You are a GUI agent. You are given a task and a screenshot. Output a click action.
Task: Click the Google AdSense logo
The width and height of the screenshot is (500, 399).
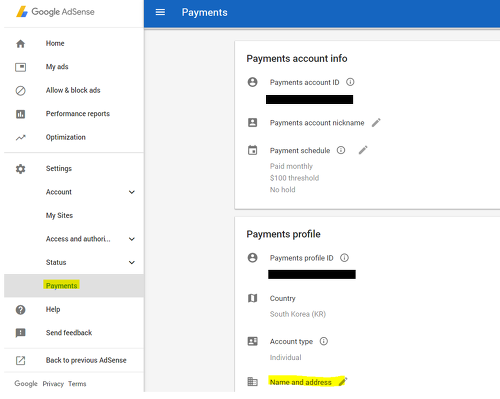55,12
